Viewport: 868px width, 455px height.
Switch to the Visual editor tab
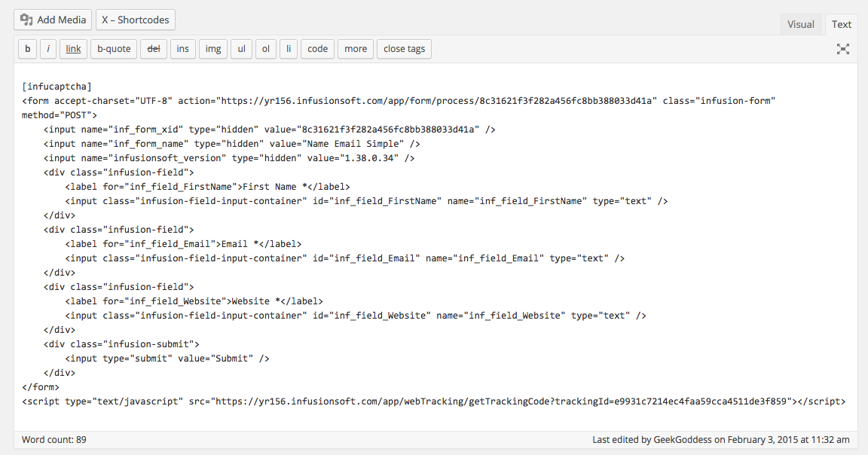point(800,24)
